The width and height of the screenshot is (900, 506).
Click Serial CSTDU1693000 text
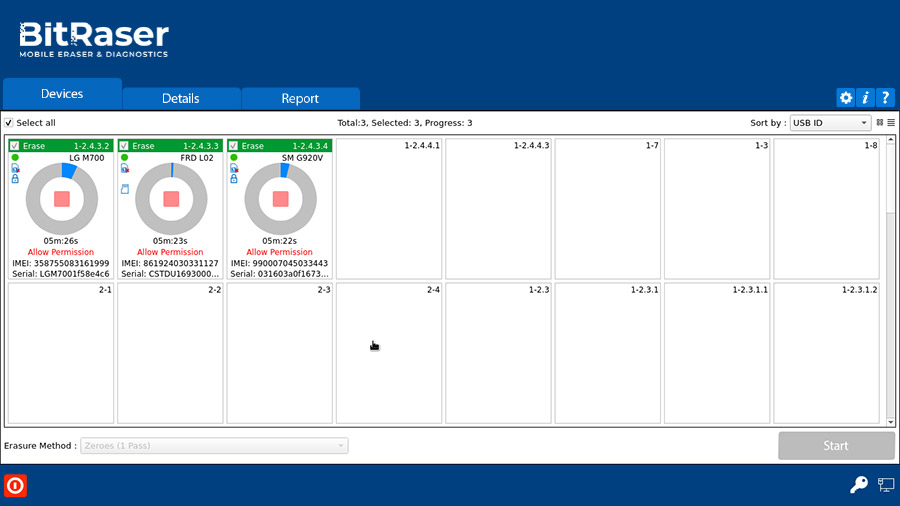point(170,274)
